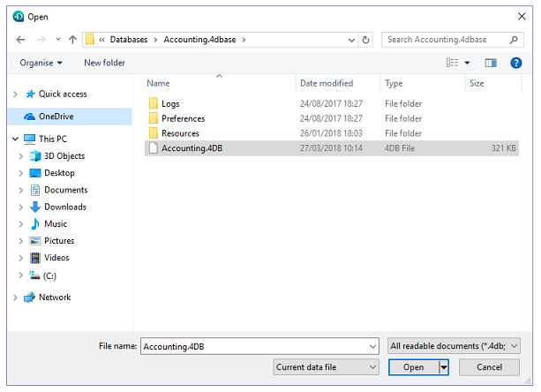Open the Organise menu
Image resolution: width=541 pixels, height=392 pixels.
click(x=41, y=63)
